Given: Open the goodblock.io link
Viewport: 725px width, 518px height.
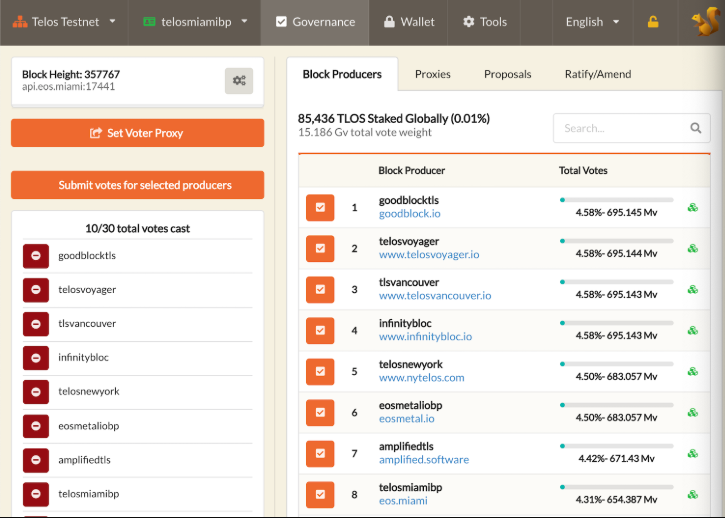Looking at the screenshot, I should click(x=410, y=214).
